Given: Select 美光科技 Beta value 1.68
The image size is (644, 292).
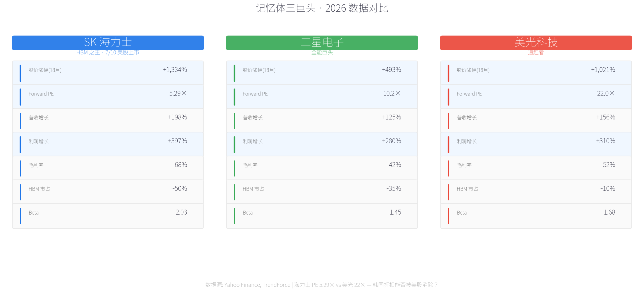Looking at the screenshot, I should pyautogui.click(x=610, y=212).
